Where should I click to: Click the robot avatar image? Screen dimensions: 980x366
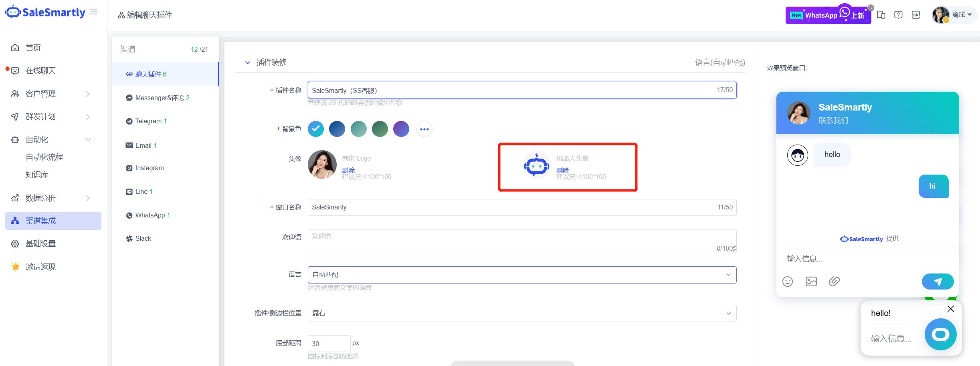click(x=537, y=165)
